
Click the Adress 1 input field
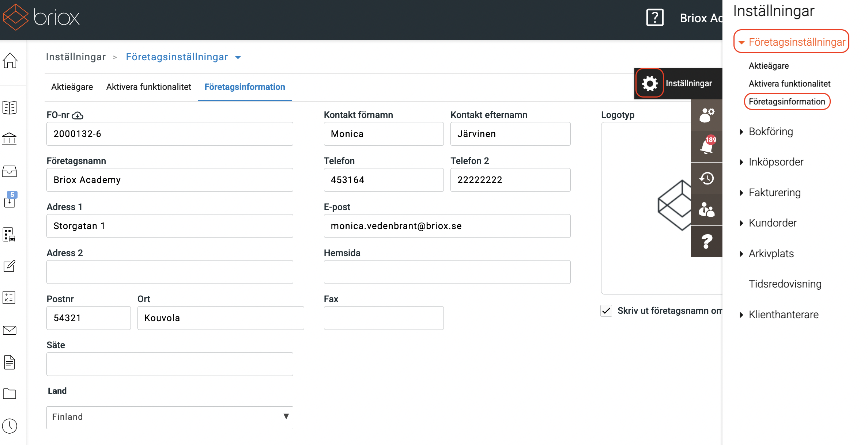(x=170, y=226)
